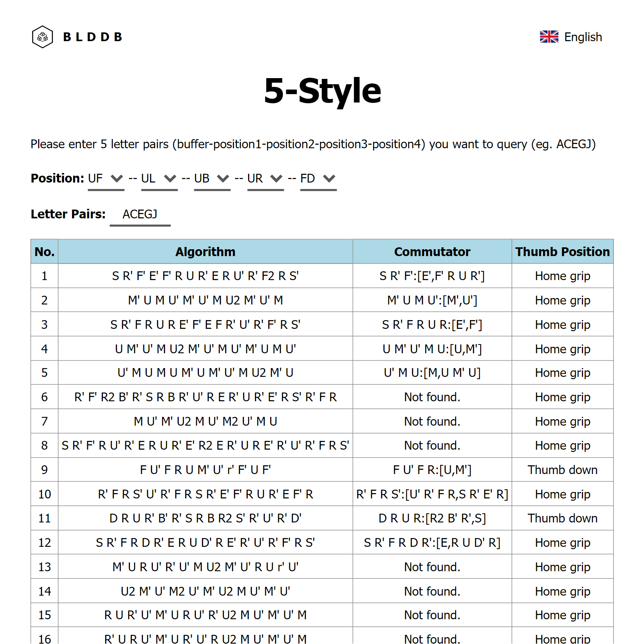Switch language via English label
This screenshot has width=644, height=644.
click(x=583, y=37)
